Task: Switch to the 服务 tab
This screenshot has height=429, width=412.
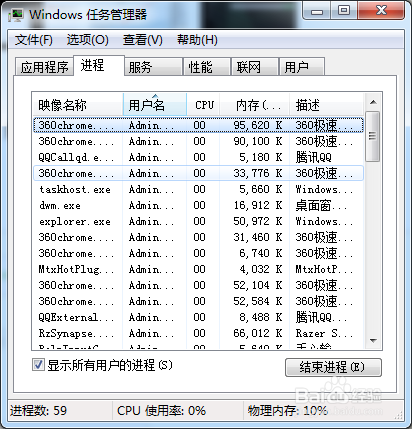Action: (154, 67)
